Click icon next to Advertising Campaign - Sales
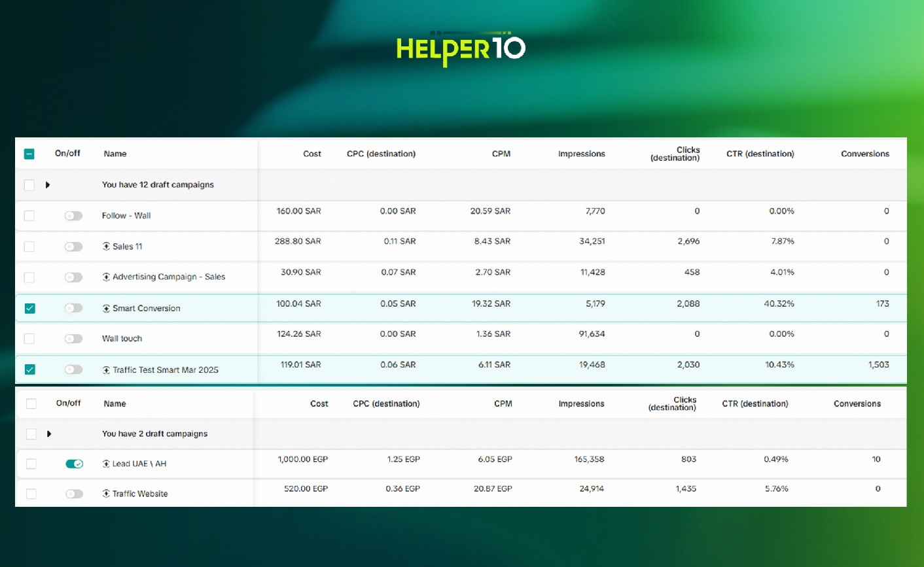 (x=106, y=277)
